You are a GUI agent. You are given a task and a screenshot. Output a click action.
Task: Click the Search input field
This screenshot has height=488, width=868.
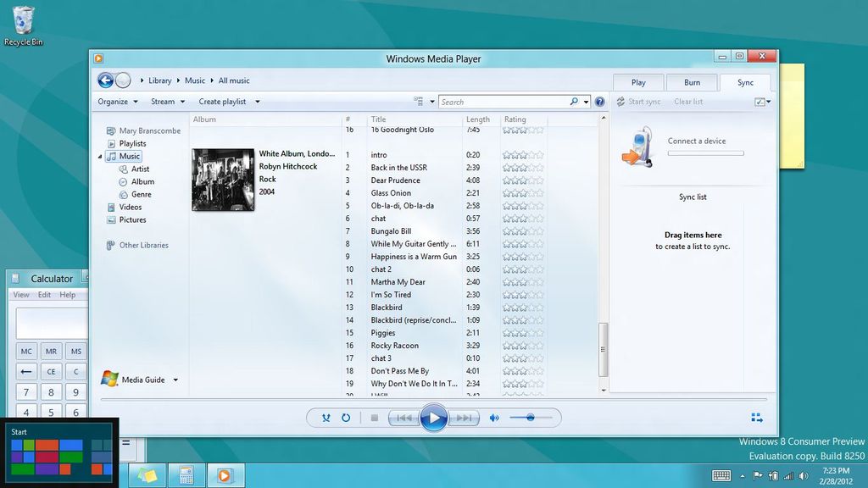[x=500, y=101]
